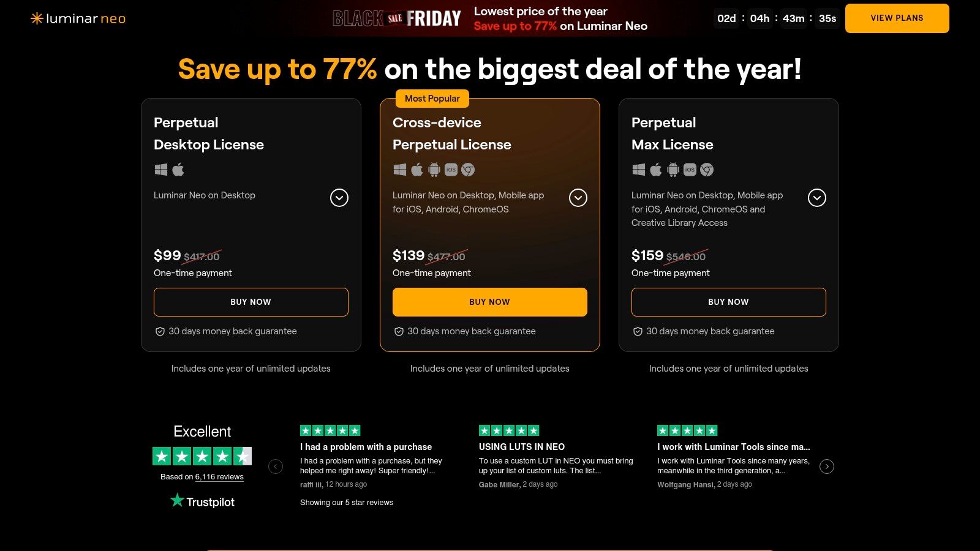
Task: Click the Android icon in the Cross-device card
Action: pos(434,170)
